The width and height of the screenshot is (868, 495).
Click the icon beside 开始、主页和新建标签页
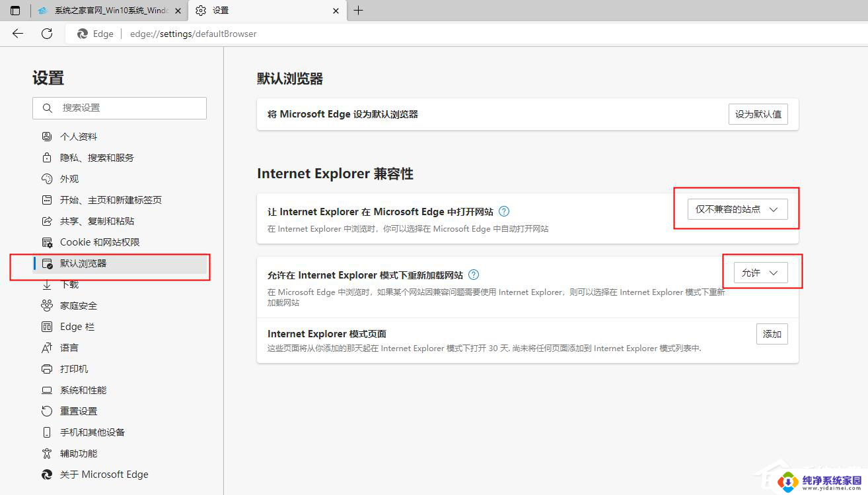(47, 200)
